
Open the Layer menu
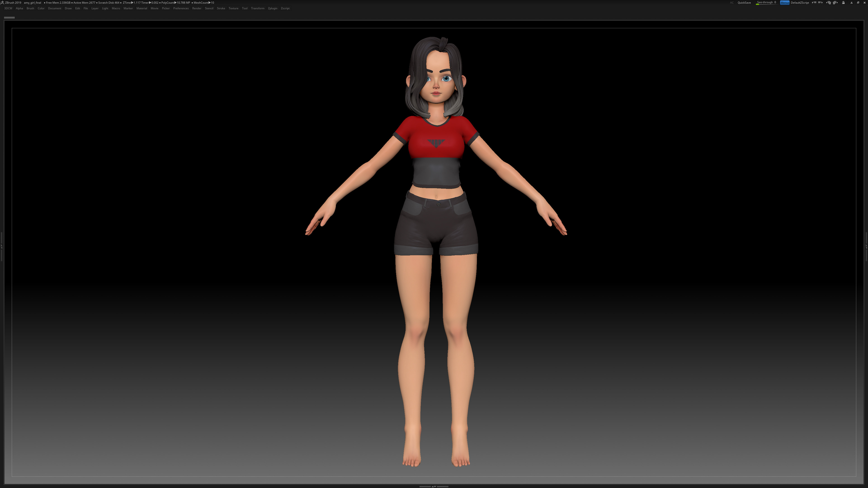tap(95, 8)
